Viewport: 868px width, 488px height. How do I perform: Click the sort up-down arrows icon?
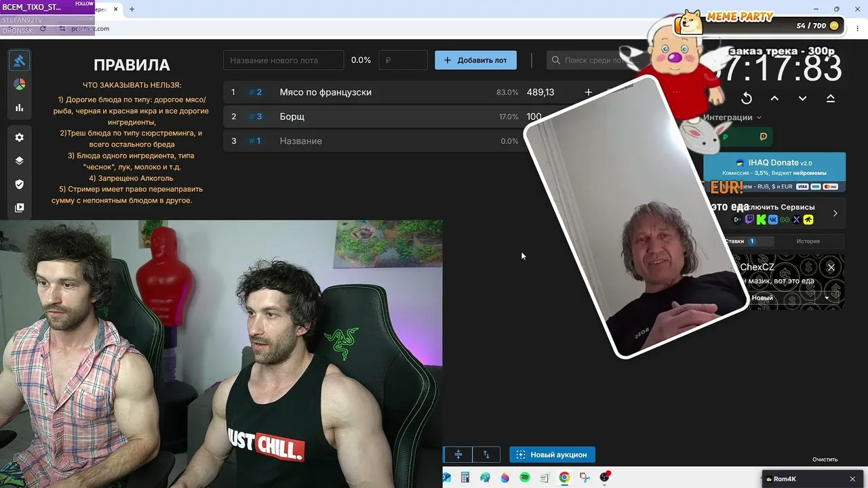click(486, 454)
